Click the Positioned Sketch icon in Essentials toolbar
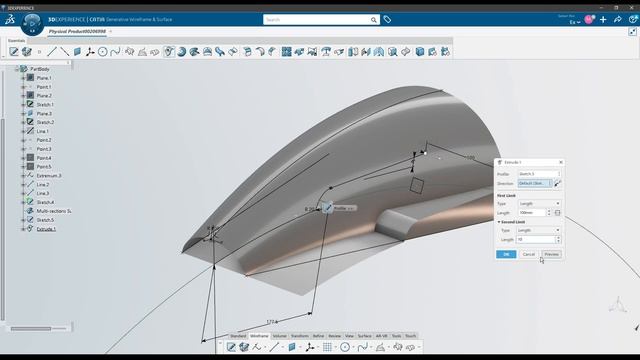 (14, 52)
